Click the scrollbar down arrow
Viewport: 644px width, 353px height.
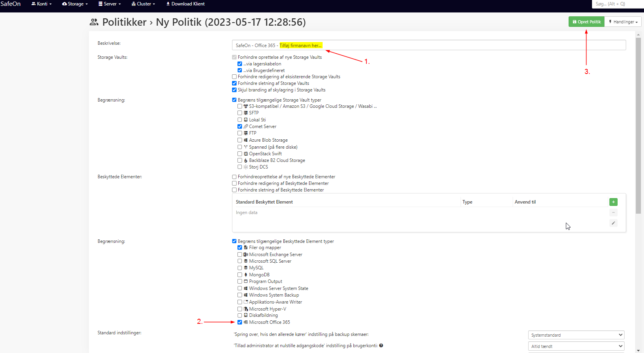(638, 350)
